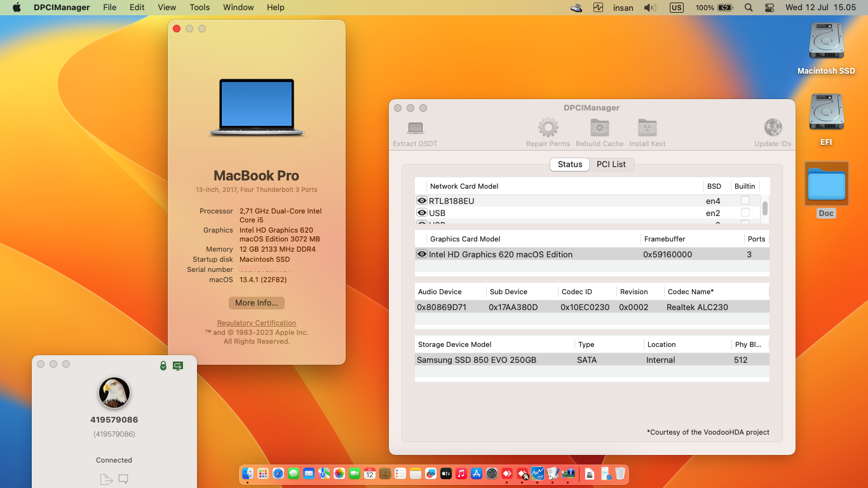Open the DPCIManager application menu
The height and width of the screenshot is (488, 868).
62,8
